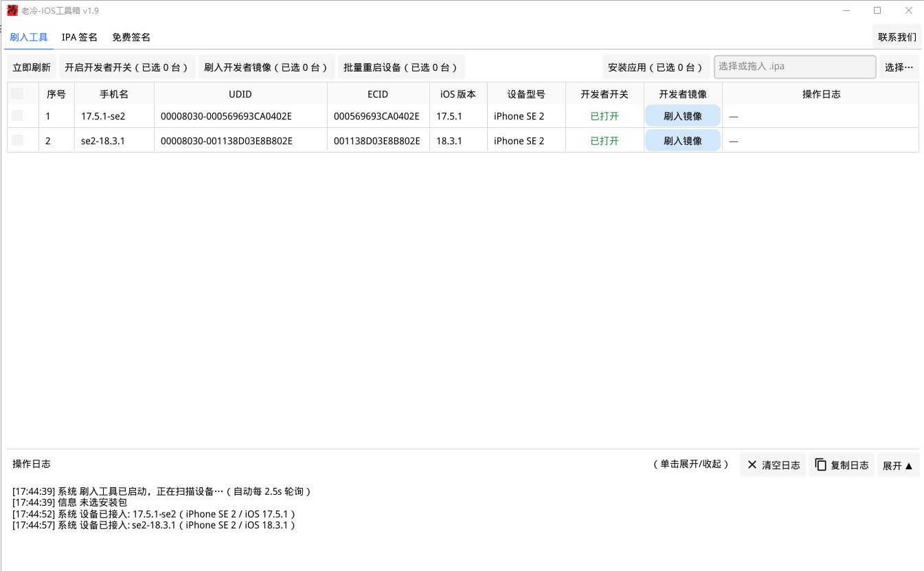Click the 手机名 column header

pos(114,94)
